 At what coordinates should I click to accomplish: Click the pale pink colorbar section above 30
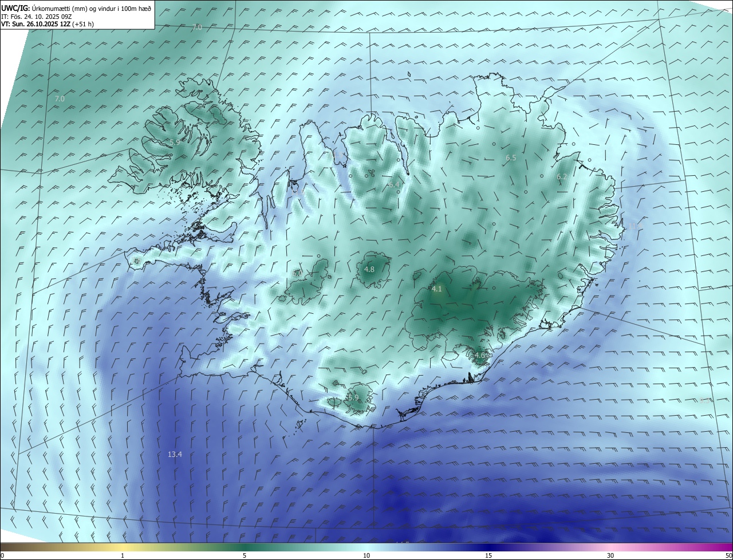click(x=610, y=547)
